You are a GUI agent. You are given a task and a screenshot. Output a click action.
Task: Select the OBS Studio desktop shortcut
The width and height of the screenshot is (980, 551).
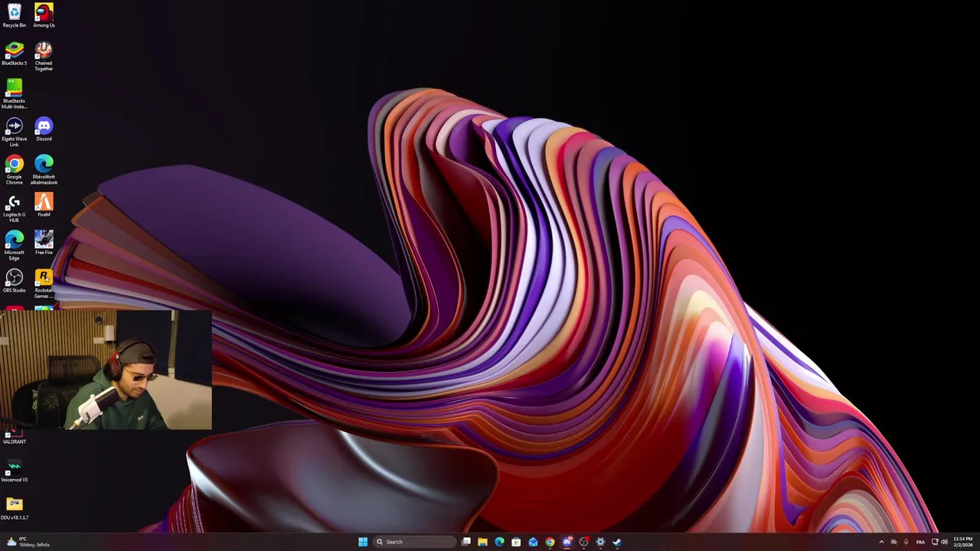click(14, 281)
